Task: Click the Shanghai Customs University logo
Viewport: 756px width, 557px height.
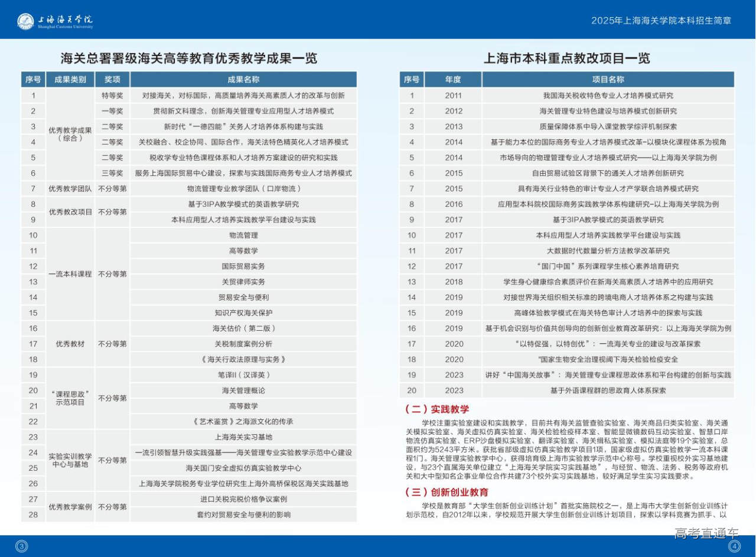Action: click(x=55, y=21)
